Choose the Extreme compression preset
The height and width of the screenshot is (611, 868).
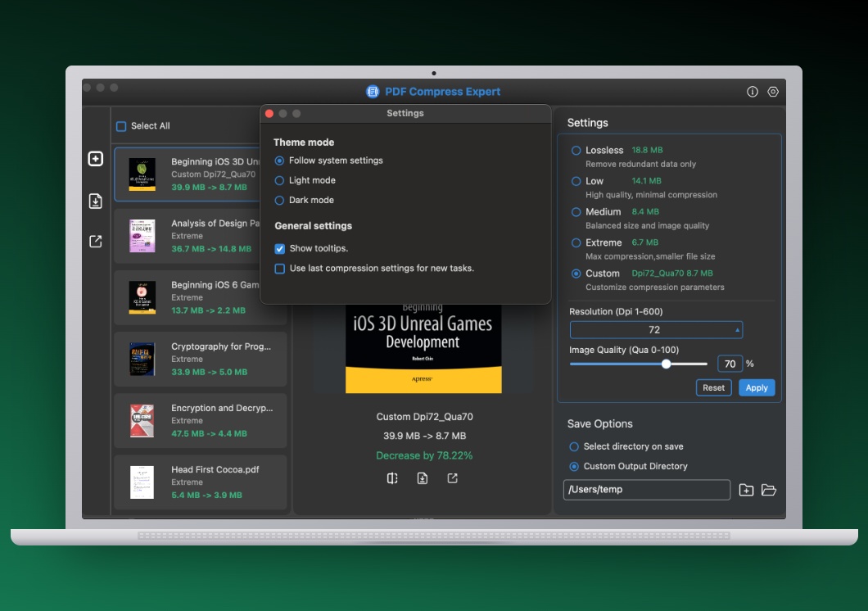576,242
